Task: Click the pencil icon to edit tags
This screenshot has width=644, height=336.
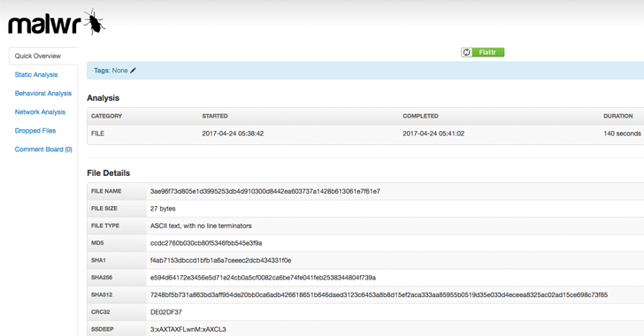Action: click(x=133, y=71)
